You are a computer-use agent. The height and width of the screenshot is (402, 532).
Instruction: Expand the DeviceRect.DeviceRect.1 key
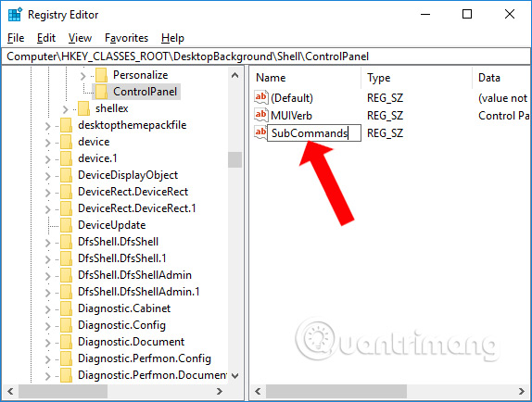(x=48, y=209)
